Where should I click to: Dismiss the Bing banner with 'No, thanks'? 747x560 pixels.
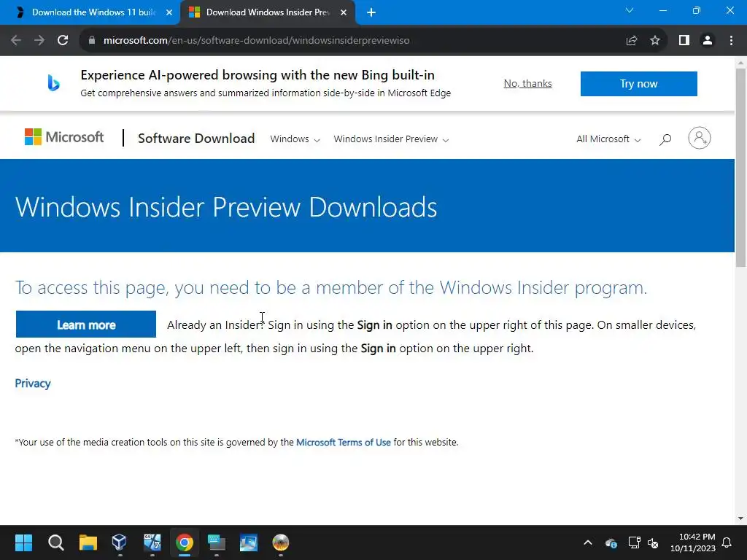tap(528, 83)
